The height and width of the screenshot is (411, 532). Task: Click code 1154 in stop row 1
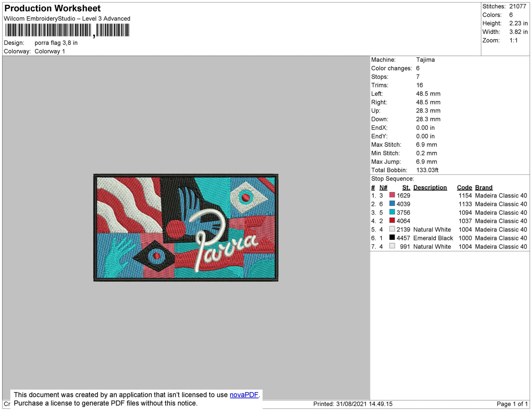(465, 195)
